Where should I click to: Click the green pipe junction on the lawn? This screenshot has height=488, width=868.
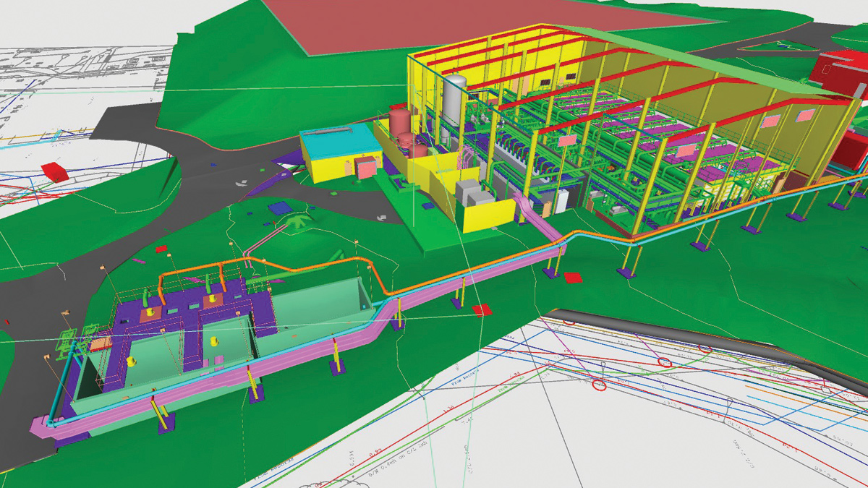pyautogui.click(x=297, y=221)
